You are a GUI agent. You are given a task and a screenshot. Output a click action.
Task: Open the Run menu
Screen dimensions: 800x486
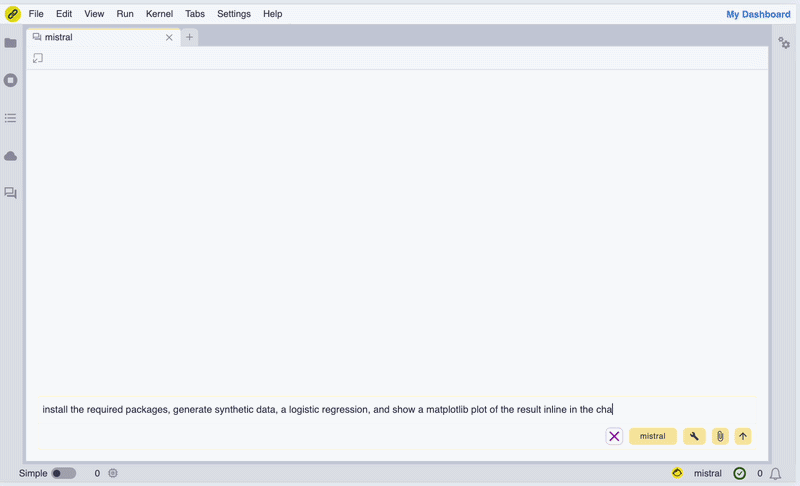point(125,14)
